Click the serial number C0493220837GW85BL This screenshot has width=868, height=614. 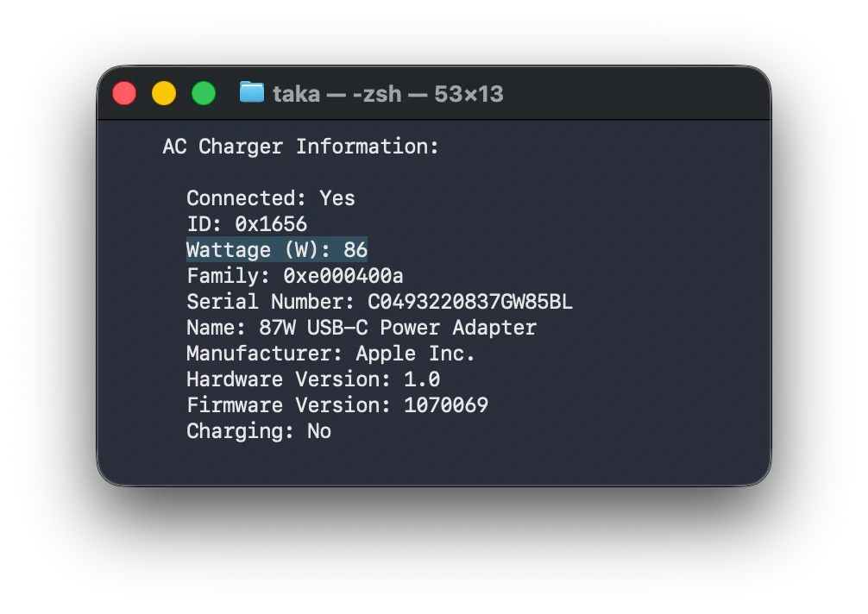(x=470, y=302)
